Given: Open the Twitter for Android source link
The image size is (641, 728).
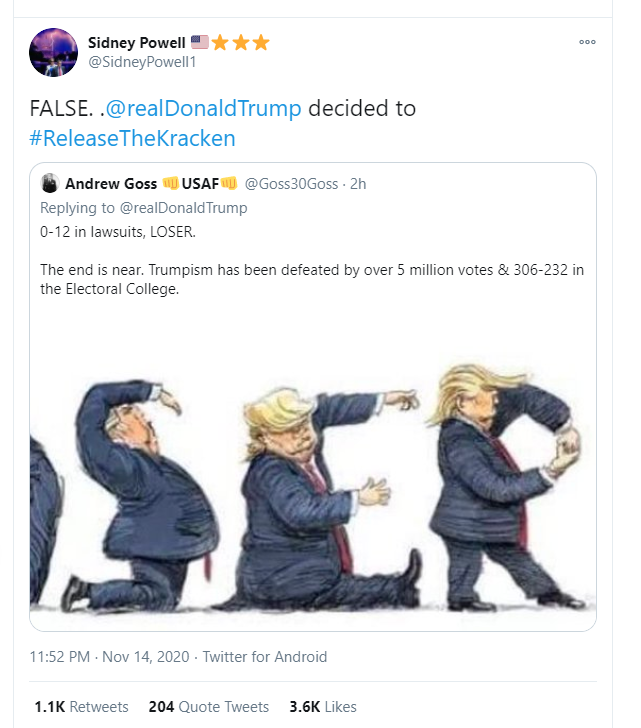Looking at the screenshot, I should 265,657.
